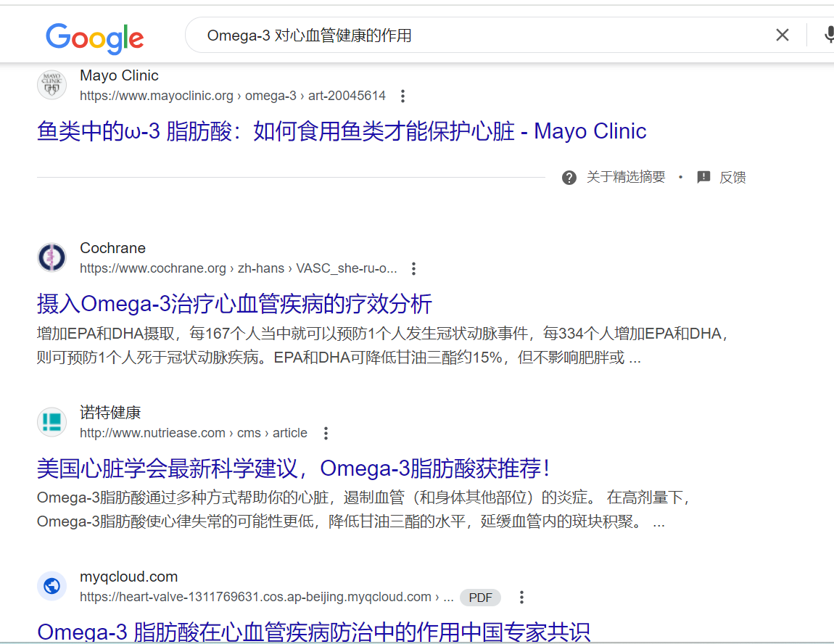
Task: Click the question mark icon beside 关于精选摘要
Action: (x=569, y=178)
